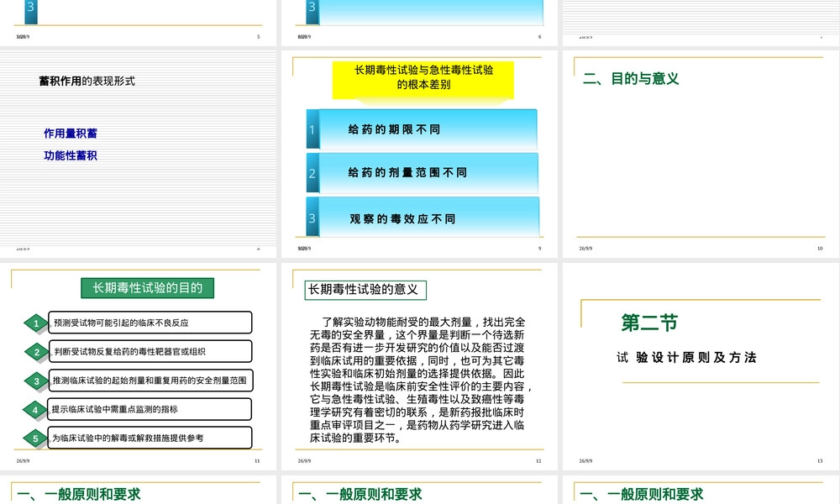Open bottom-right slide 一、一般原则和要求

point(701,490)
